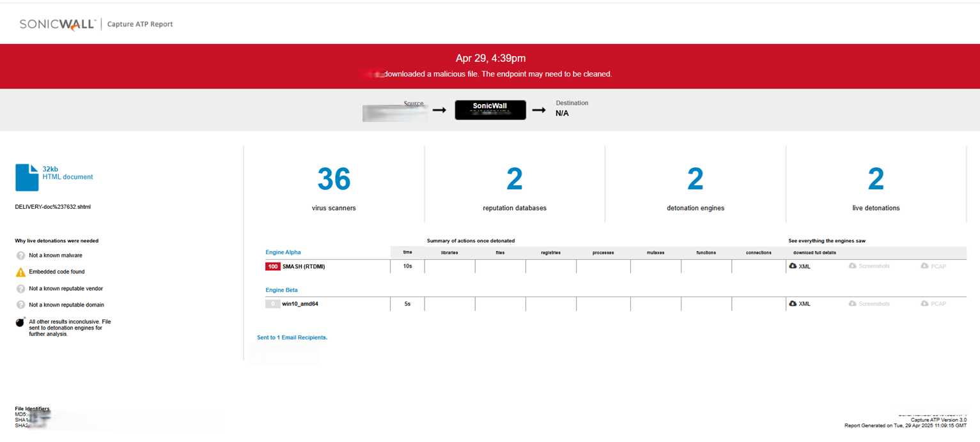This screenshot has height=442, width=980.
Task: Click the bomb icon for inconclusive results
Action: tap(20, 322)
